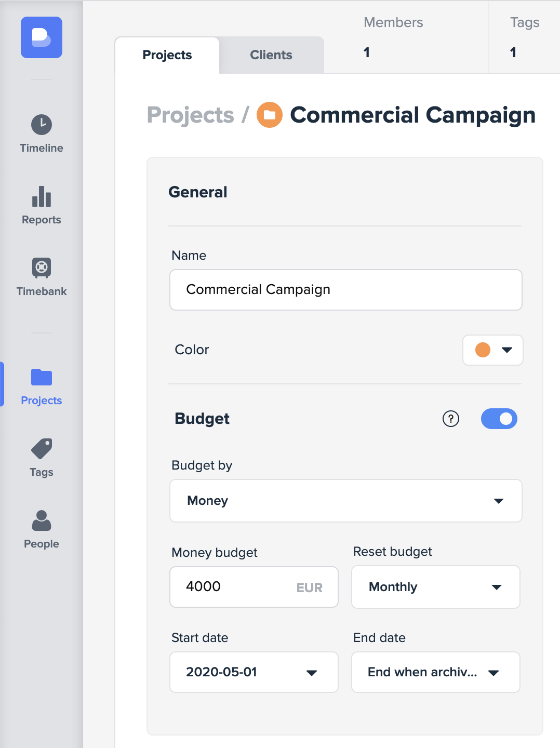The image size is (560, 748).
Task: Open the project Color picker swatch
Action: 492,350
